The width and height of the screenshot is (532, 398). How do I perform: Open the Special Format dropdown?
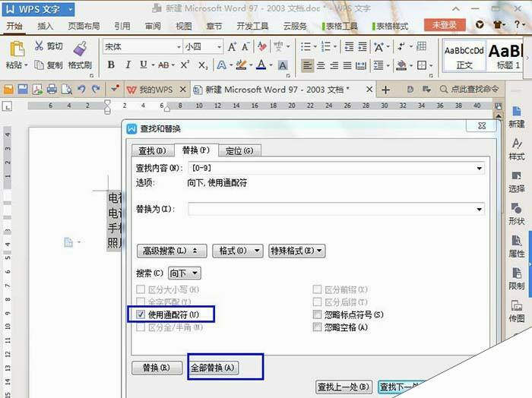297,251
